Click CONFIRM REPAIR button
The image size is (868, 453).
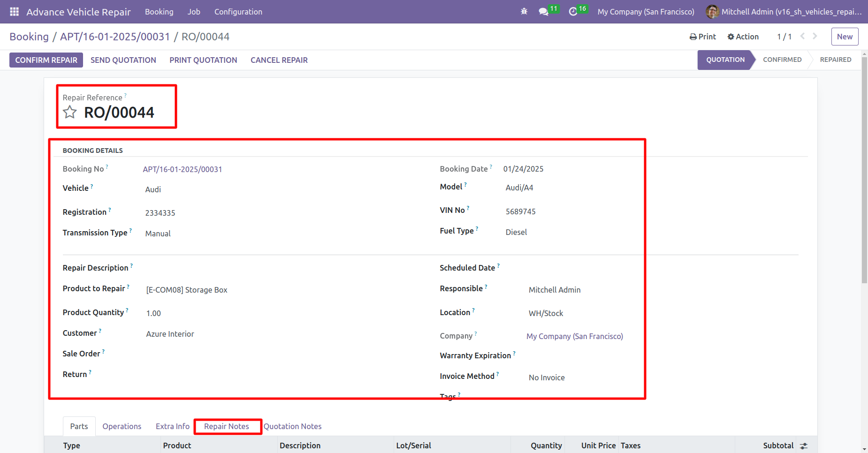click(x=46, y=60)
